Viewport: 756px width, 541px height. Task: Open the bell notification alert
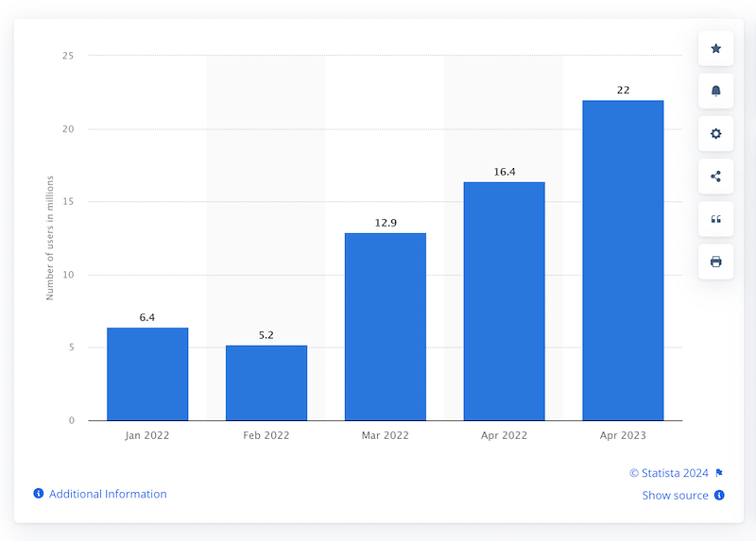point(715,91)
